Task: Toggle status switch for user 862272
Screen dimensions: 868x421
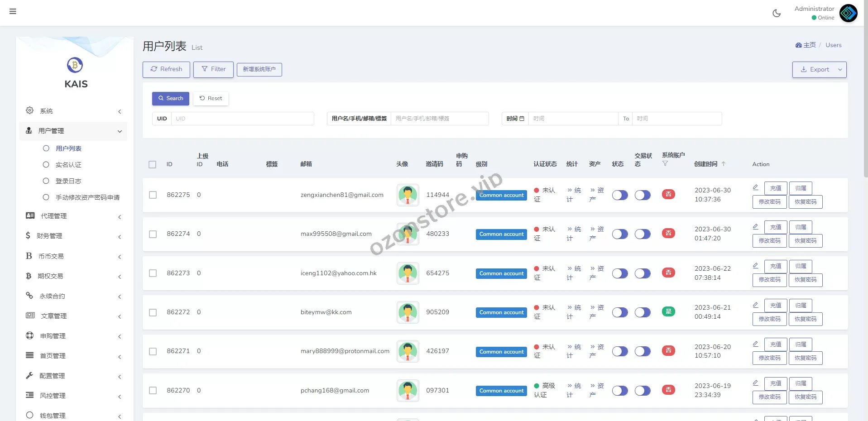Action: [x=619, y=312]
